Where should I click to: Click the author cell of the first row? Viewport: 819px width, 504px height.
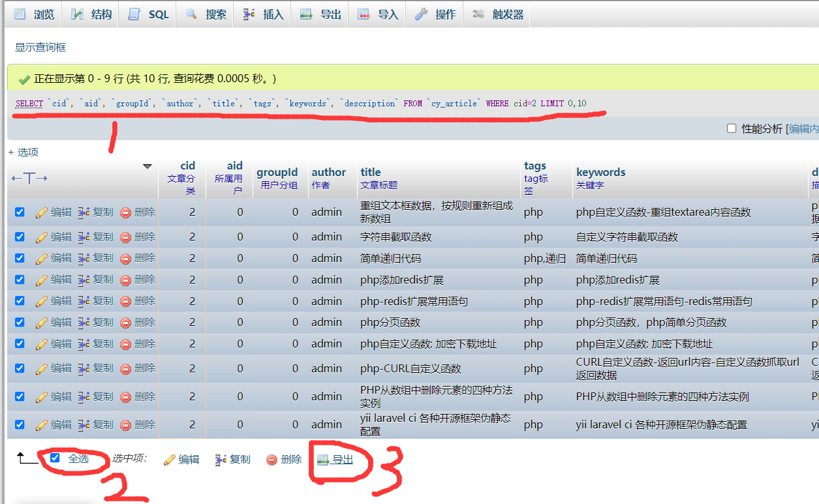(326, 212)
